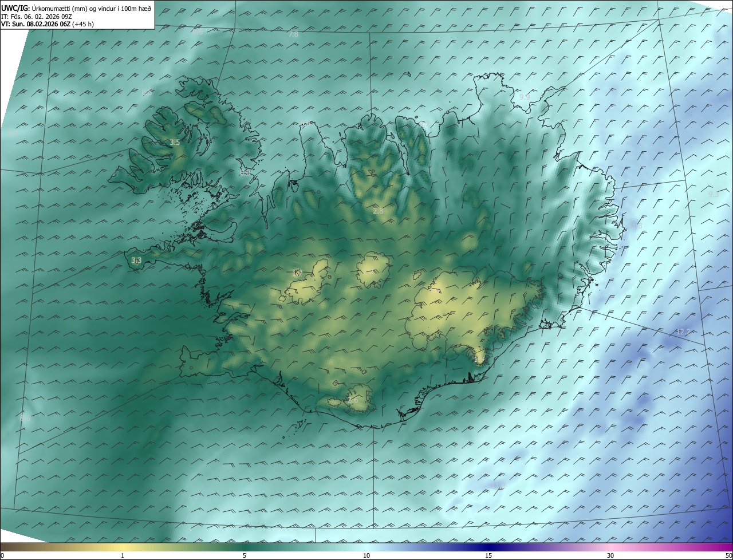Click the 10 tick label on the color scale
The width and height of the screenshot is (733, 560).
(x=366, y=555)
